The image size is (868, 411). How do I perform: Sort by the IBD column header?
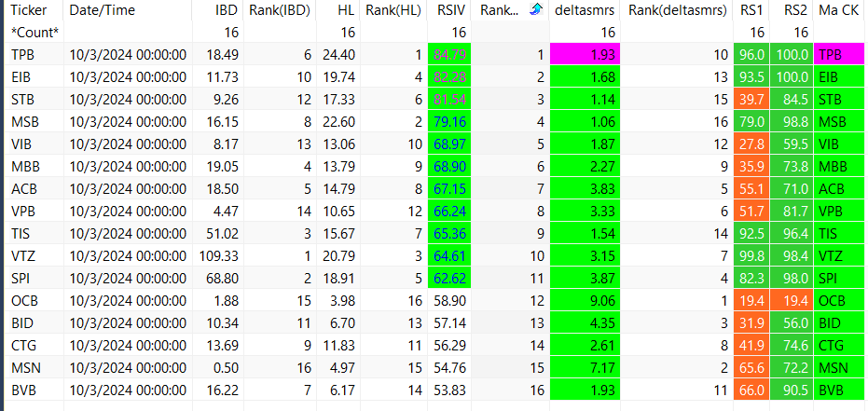[x=218, y=10]
